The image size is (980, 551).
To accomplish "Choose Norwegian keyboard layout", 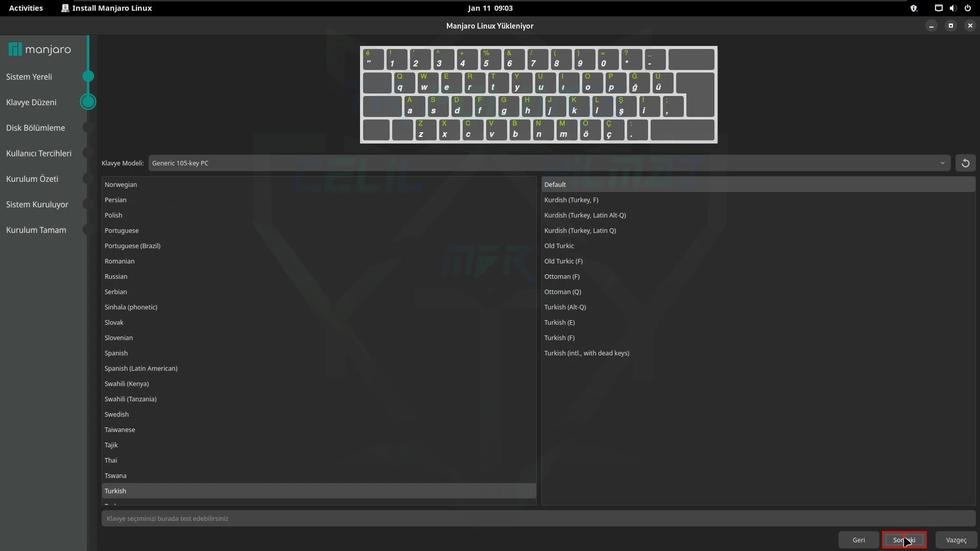I will (319, 184).
